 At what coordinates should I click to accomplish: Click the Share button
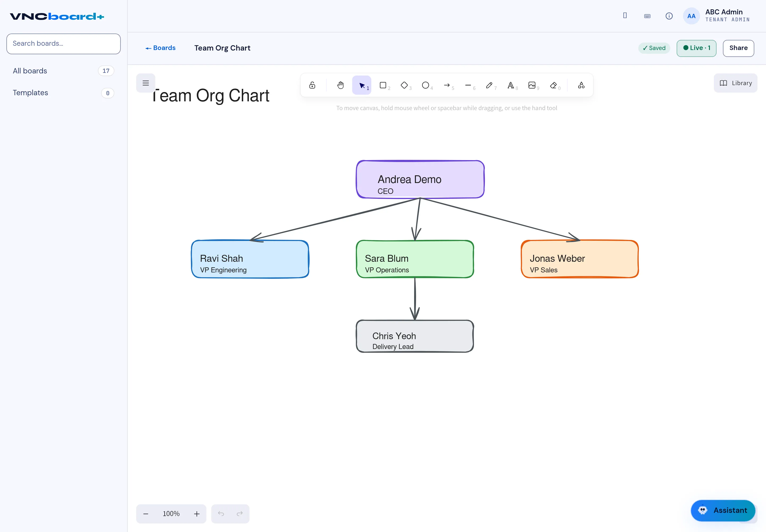click(x=738, y=48)
